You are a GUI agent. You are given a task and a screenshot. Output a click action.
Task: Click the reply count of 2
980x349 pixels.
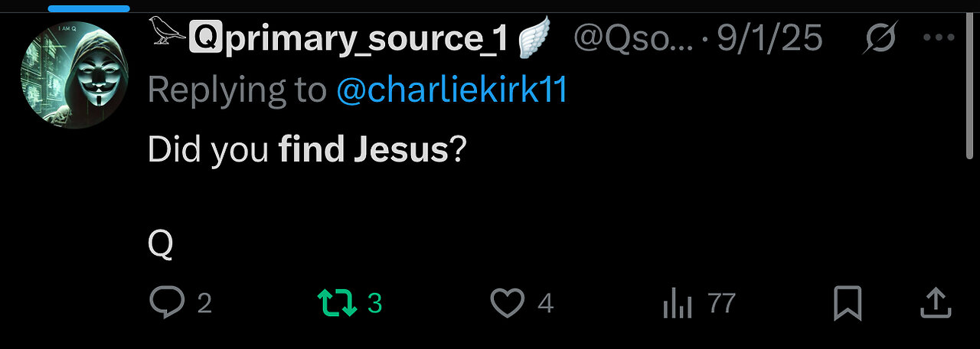coord(204,304)
